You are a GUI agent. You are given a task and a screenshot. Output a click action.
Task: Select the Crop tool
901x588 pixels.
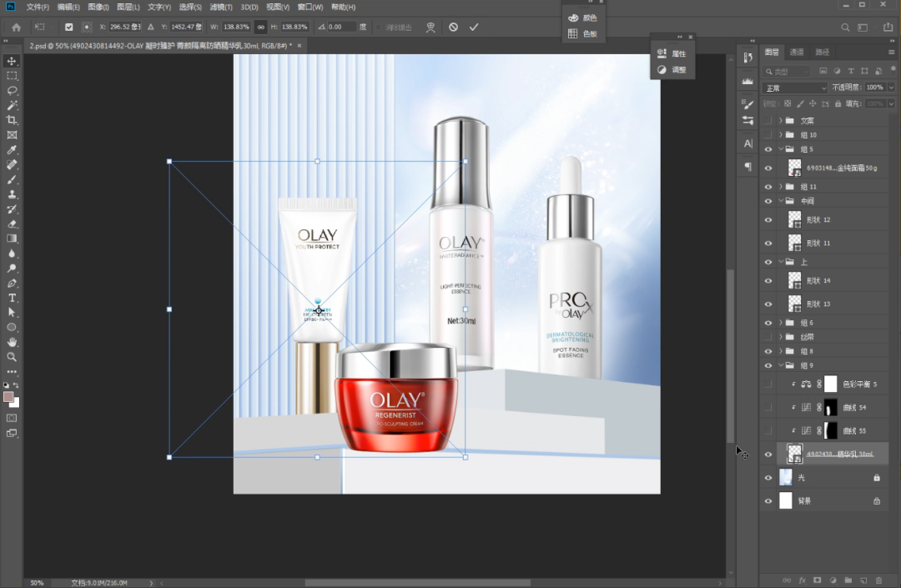tap(12, 120)
